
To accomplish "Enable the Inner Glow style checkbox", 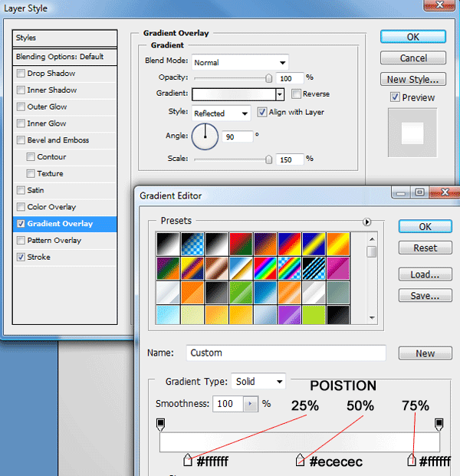I will click(x=21, y=123).
